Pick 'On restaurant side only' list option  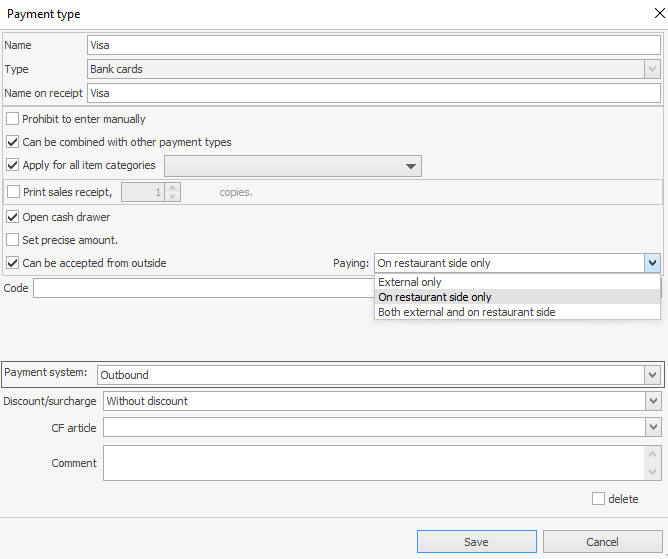[x=435, y=297]
